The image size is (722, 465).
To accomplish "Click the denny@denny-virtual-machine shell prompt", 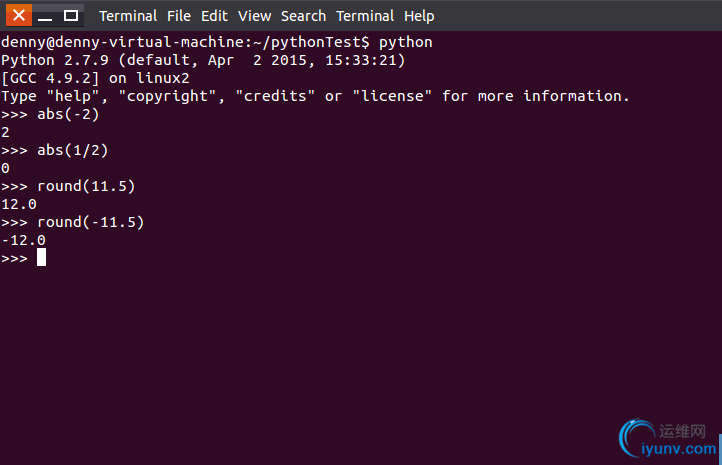I will pyautogui.click(x=185, y=42).
